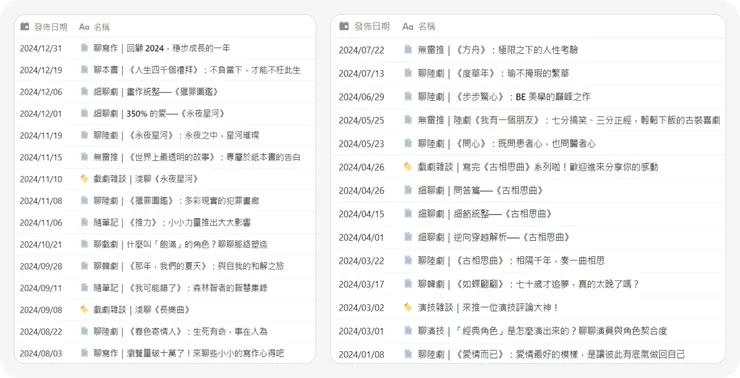This screenshot has height=378, width=740.
Task: Click the date cell 2024/07/22
Action: tap(362, 50)
